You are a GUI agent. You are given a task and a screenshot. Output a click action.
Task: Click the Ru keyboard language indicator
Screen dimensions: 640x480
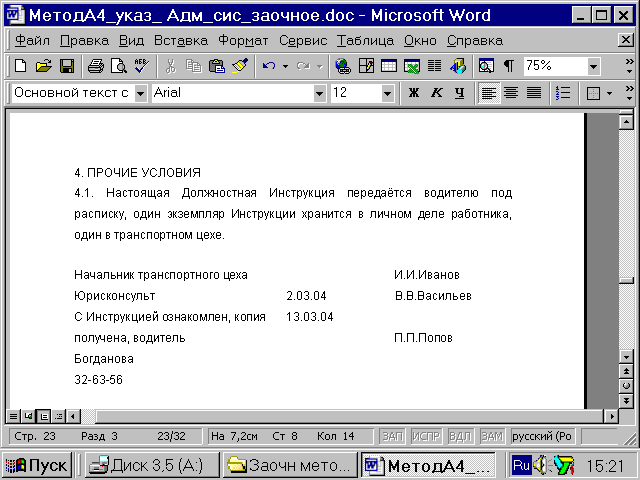(x=521, y=465)
